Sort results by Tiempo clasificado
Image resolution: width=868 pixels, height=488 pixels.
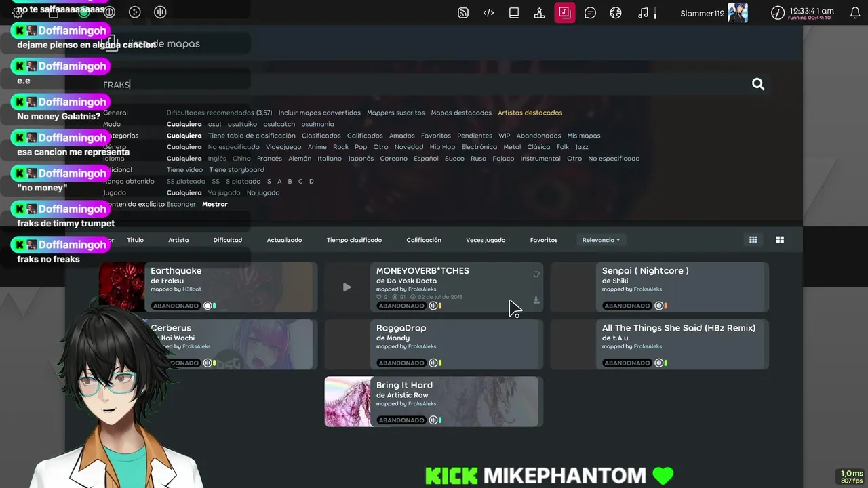(354, 240)
